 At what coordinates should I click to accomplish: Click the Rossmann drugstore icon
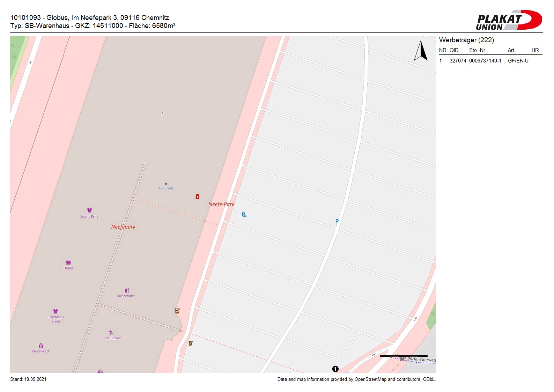[127, 290]
